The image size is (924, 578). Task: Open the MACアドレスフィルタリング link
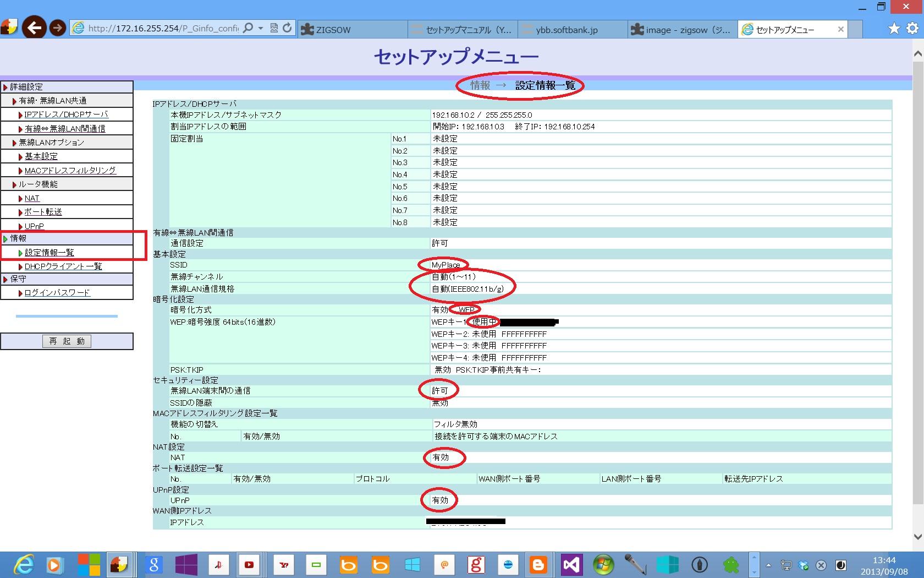coord(70,171)
